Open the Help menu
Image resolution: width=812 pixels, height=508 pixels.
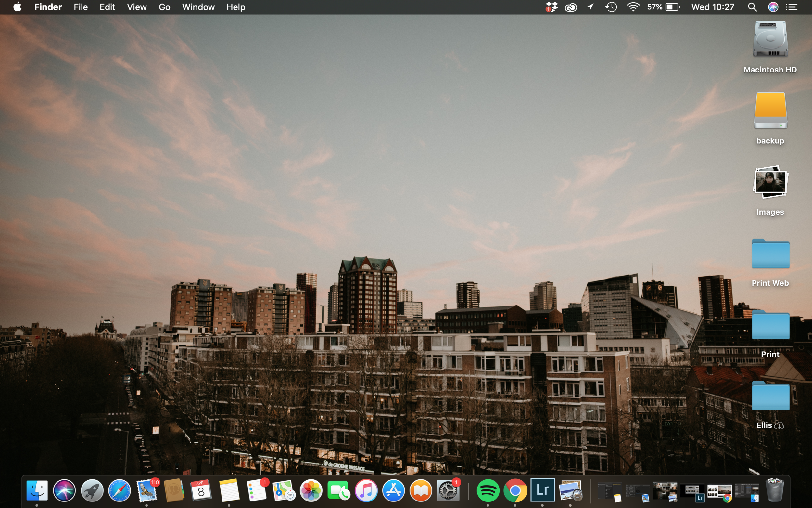click(x=236, y=7)
